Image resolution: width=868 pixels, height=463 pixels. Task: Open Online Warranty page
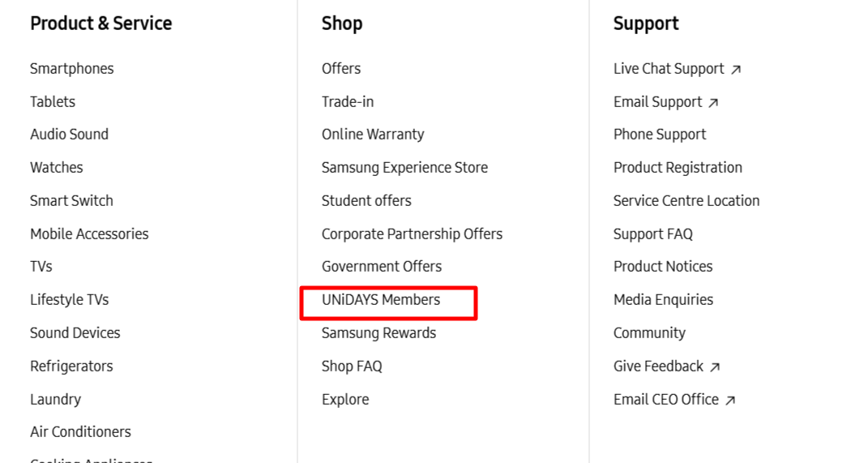(x=373, y=135)
